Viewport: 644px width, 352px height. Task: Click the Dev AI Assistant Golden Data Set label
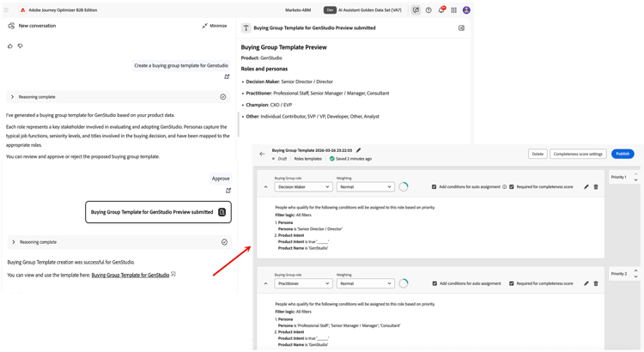362,10
